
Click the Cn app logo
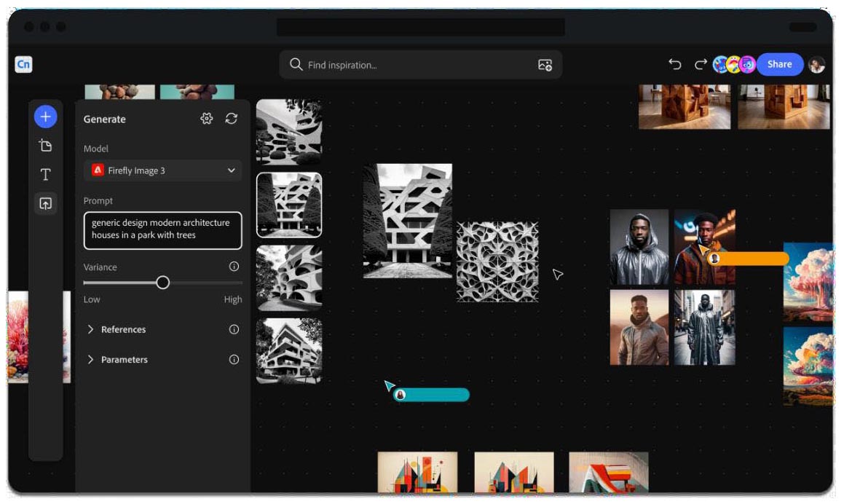pos(23,65)
